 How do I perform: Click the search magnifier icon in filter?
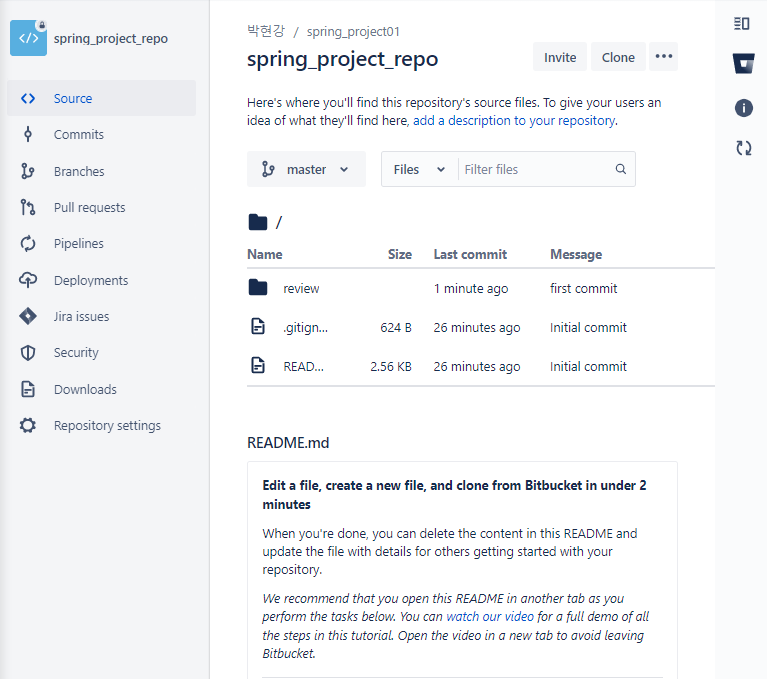tap(621, 169)
